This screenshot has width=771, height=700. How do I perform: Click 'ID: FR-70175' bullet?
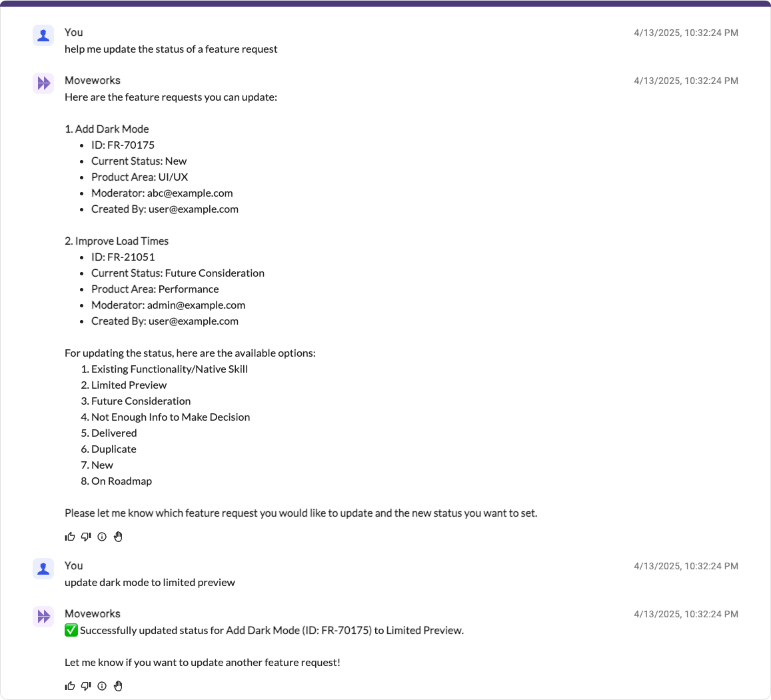[x=123, y=145]
